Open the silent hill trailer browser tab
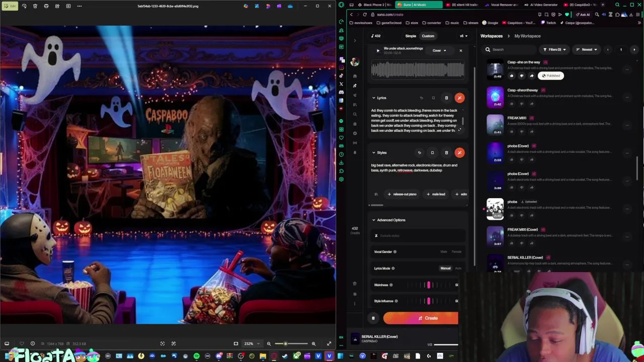Viewport: 644px width, 362px height. click(461, 5)
